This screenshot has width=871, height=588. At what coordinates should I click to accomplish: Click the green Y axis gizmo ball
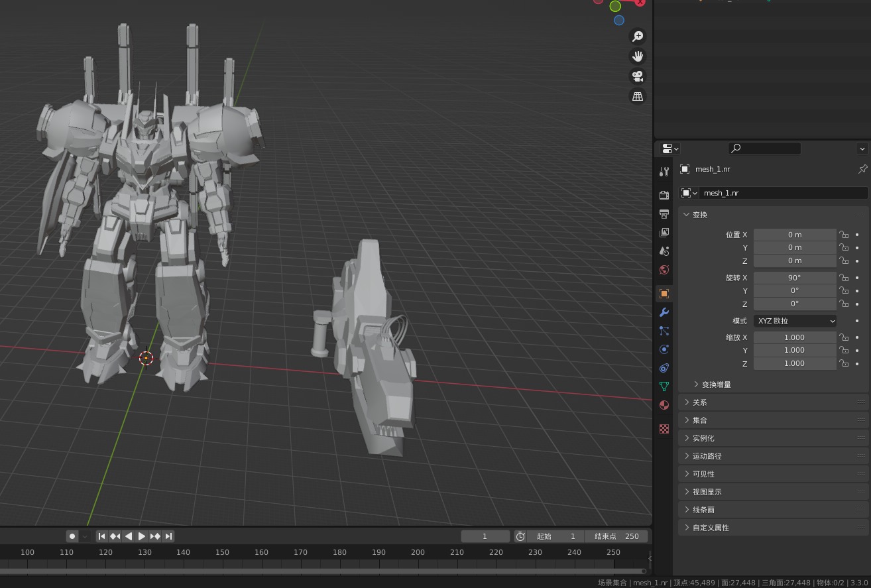pyautogui.click(x=615, y=6)
